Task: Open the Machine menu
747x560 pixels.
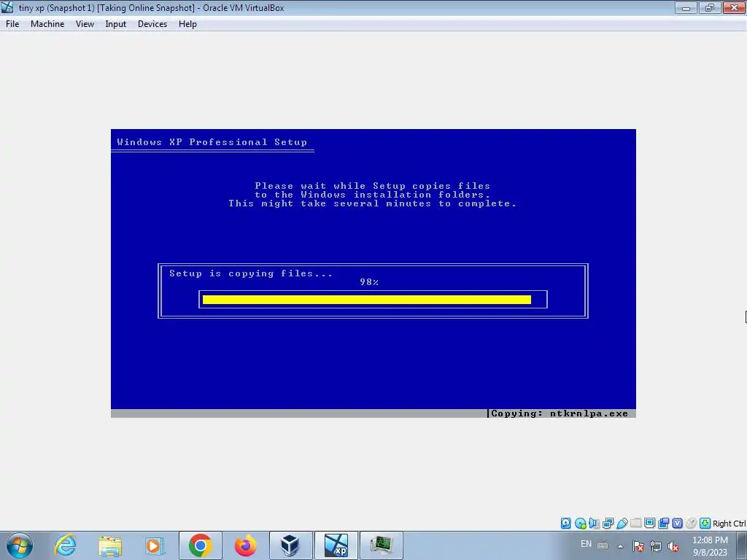Action: tap(47, 24)
